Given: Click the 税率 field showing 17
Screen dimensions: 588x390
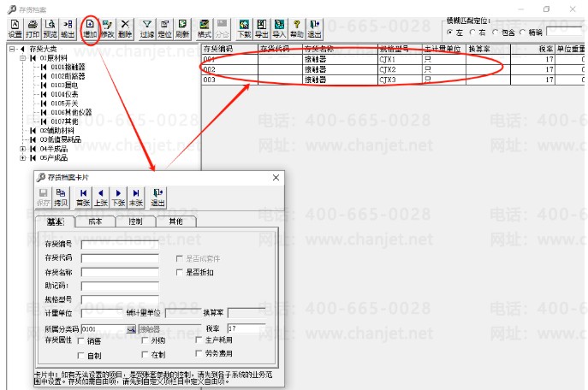Looking at the screenshot, I should click(246, 328).
